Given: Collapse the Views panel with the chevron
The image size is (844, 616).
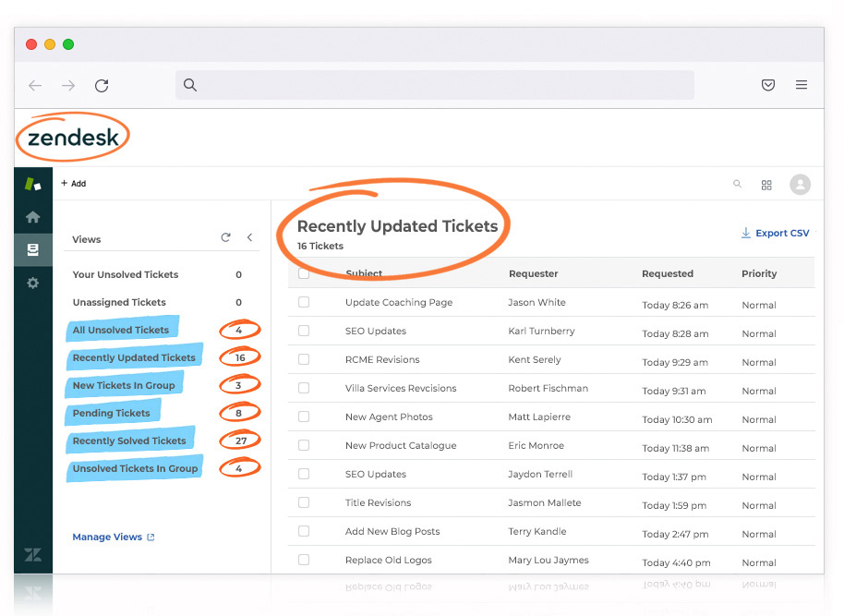Looking at the screenshot, I should pos(249,238).
